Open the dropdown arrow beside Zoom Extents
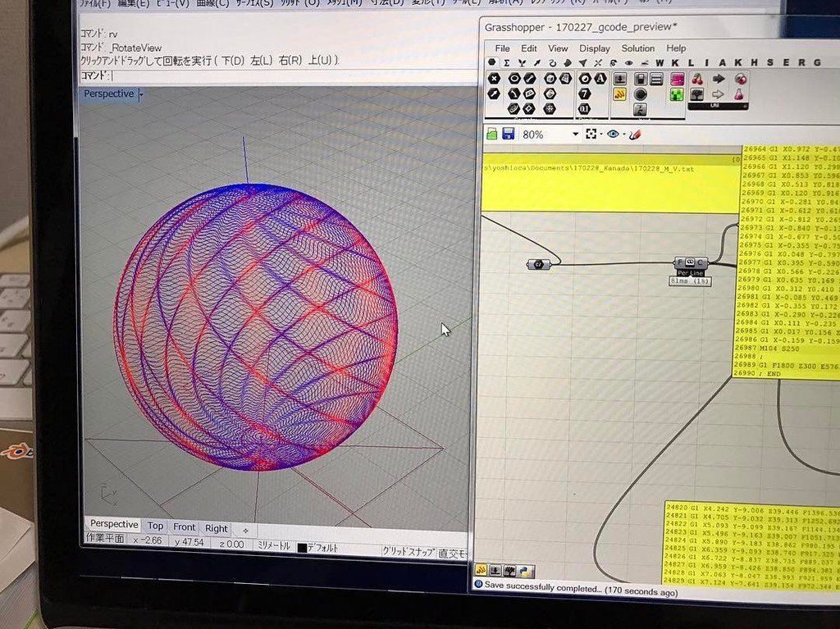The image size is (840, 629). (601, 134)
